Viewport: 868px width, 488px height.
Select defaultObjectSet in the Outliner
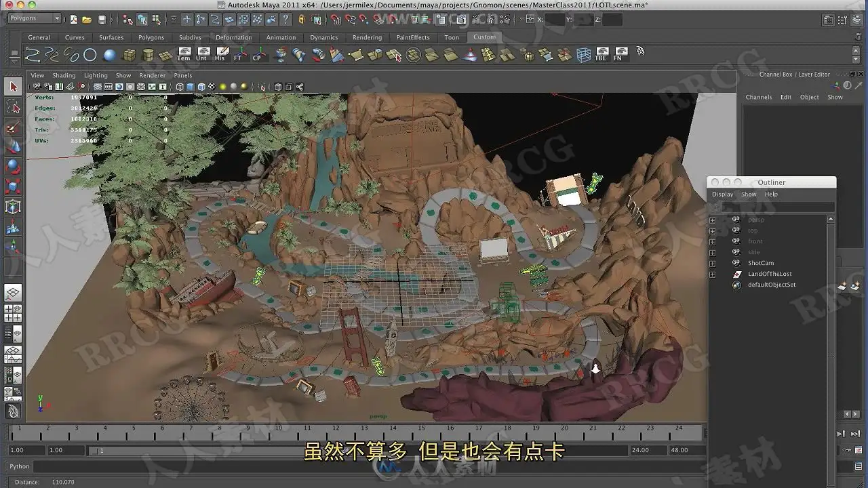coord(771,285)
